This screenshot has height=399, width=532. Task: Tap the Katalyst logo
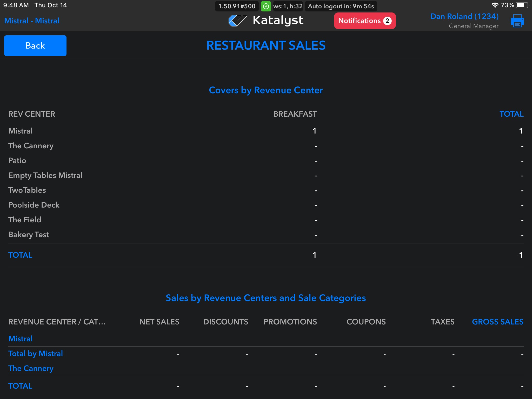click(x=266, y=21)
